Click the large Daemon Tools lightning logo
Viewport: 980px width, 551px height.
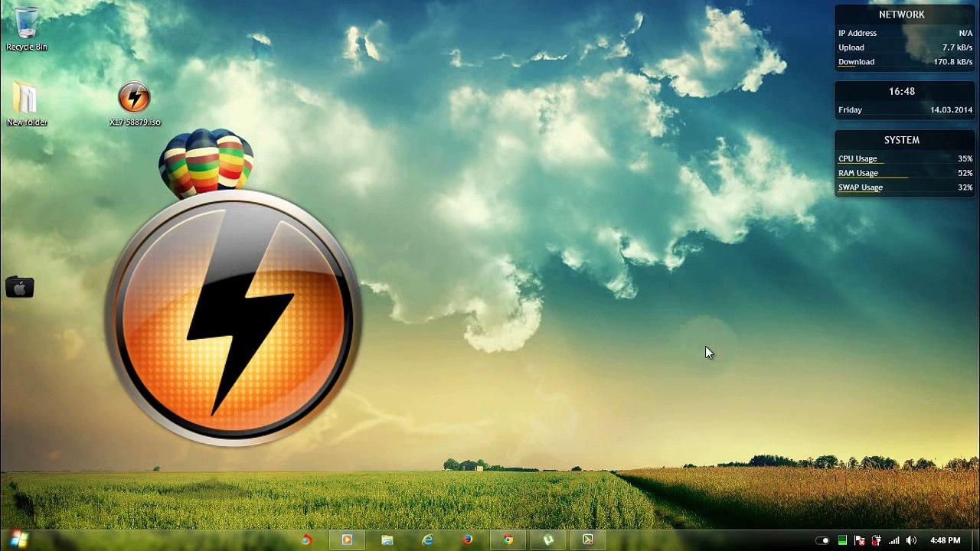[233, 317]
